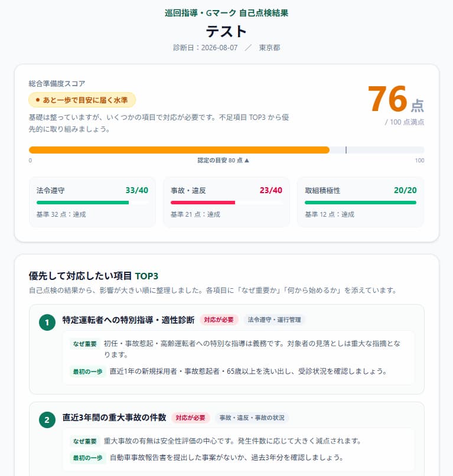Click the 法令遵守・運行管理 category tag
Screen dimensions: 453x476
[274, 319]
